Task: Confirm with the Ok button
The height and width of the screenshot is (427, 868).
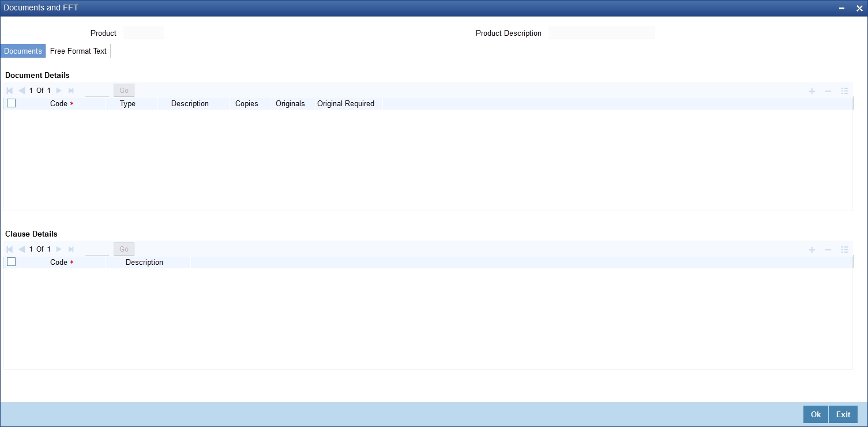Action: coord(816,414)
